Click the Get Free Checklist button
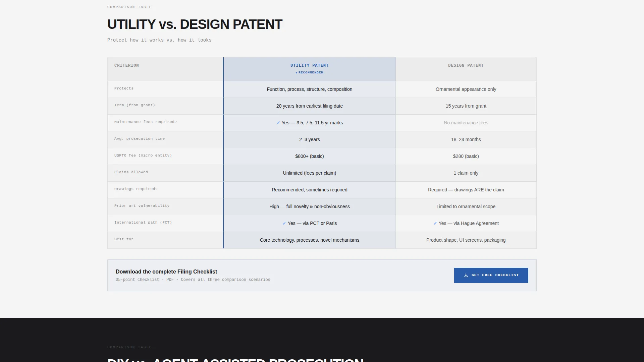Screen dimensions: 644x362 491,275
